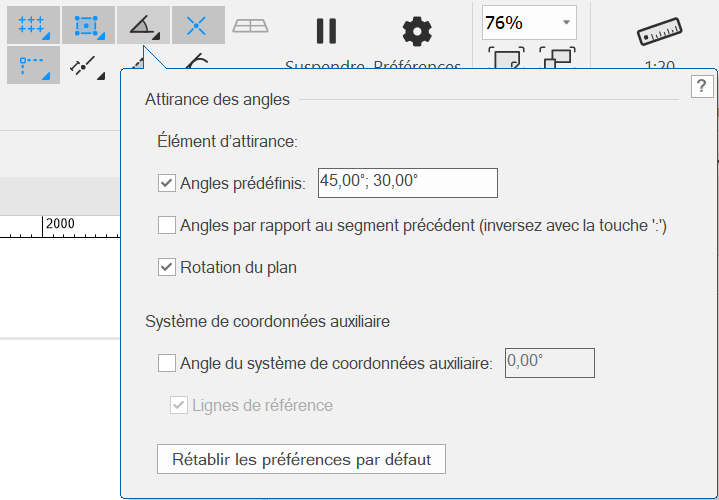Click Rétablir les préférences par défaut

301,460
